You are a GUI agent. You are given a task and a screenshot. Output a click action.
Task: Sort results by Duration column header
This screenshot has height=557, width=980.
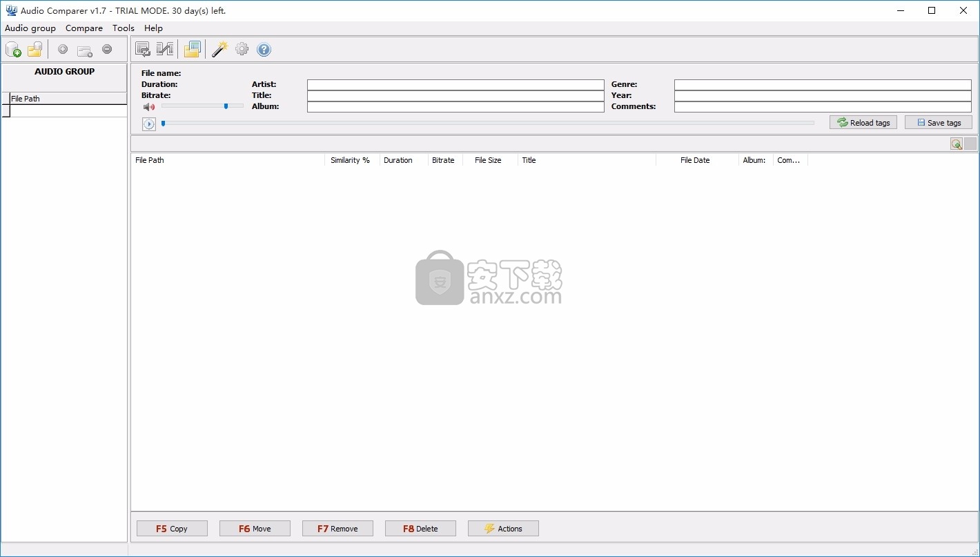click(404, 160)
